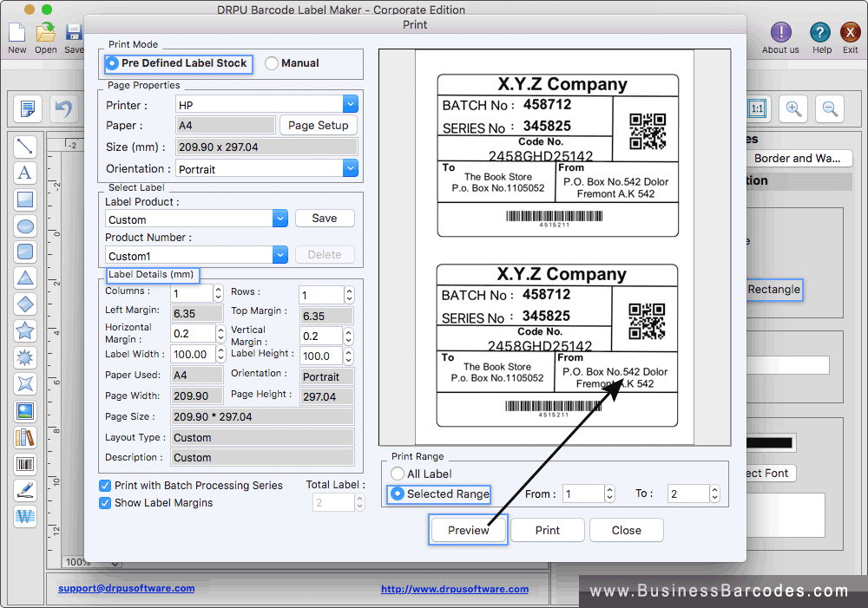Click the undo arrow toolbar icon
This screenshot has width=868, height=608.
64,108
